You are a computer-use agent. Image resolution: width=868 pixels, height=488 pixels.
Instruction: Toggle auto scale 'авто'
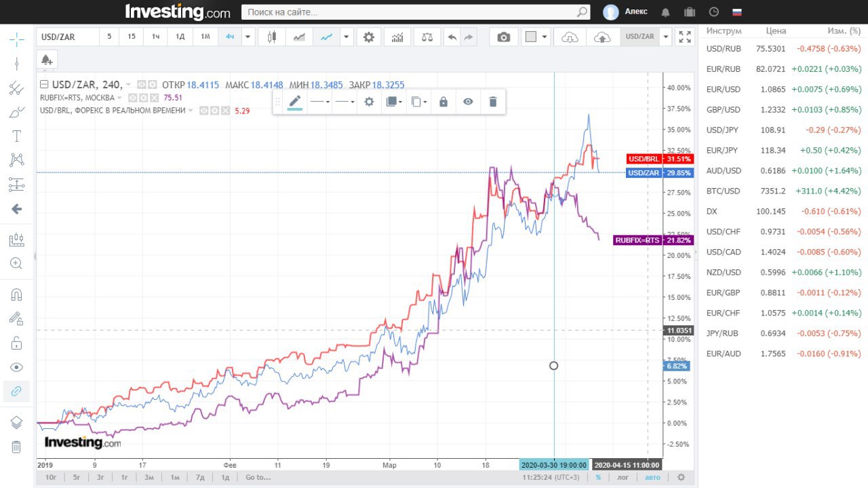click(652, 477)
